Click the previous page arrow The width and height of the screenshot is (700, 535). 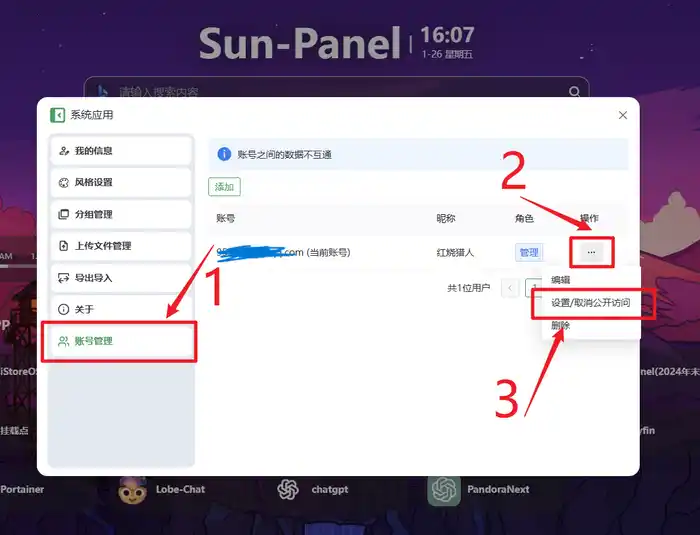[510, 288]
